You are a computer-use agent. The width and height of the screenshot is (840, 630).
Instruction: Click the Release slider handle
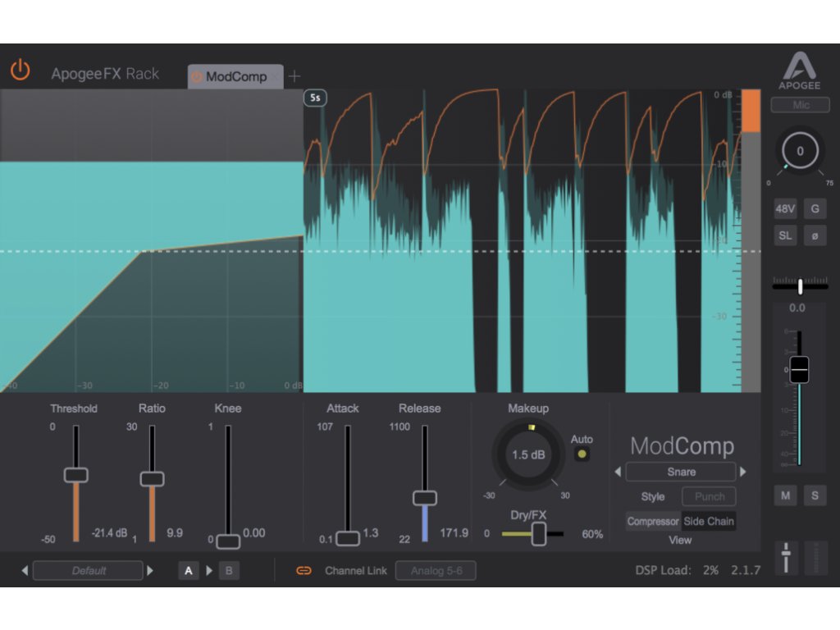coord(425,498)
